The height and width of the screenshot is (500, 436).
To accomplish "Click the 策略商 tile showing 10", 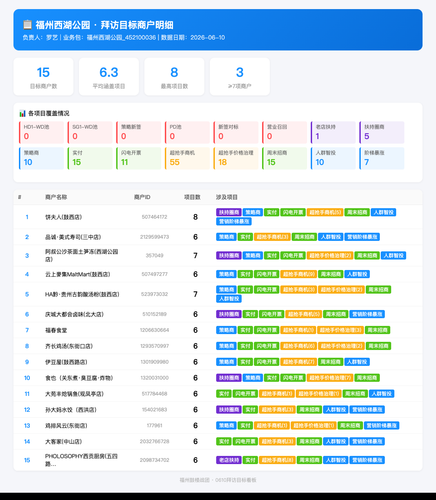I will tap(41, 158).
